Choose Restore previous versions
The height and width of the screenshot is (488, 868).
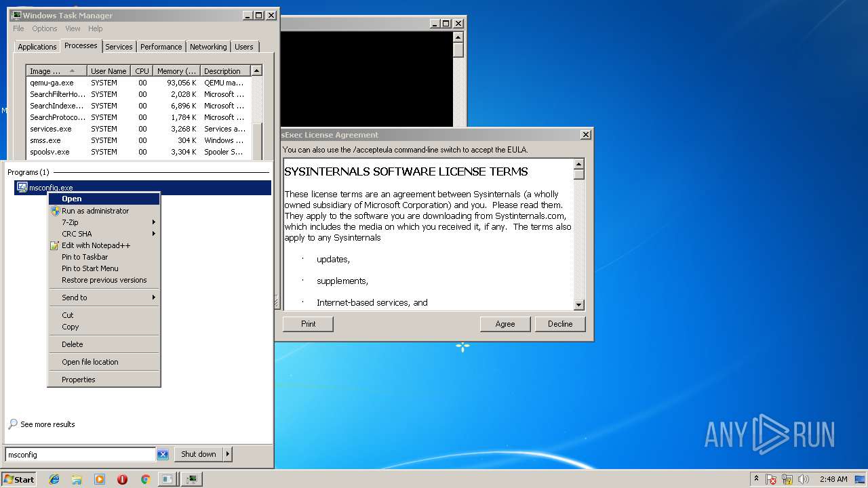pyautogui.click(x=104, y=280)
